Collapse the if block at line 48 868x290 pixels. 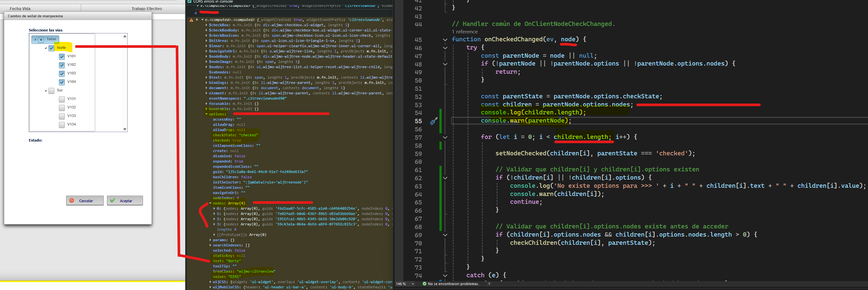[445, 64]
